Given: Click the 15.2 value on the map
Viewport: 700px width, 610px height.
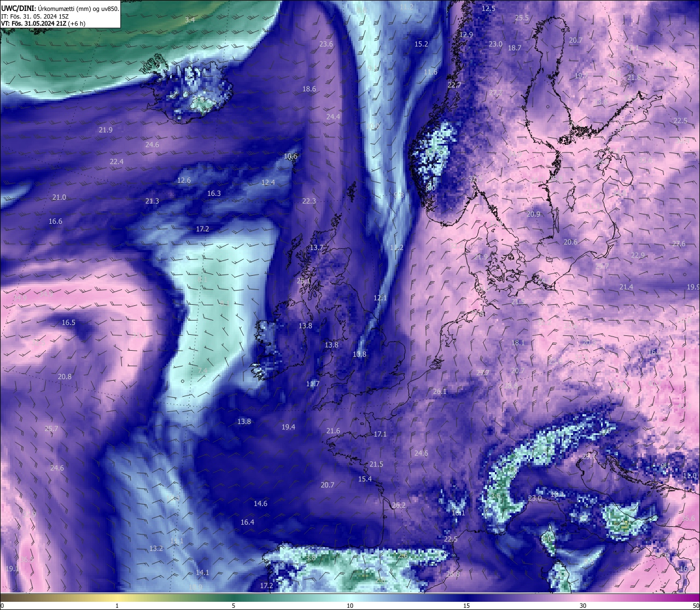Looking at the screenshot, I should 421,44.
